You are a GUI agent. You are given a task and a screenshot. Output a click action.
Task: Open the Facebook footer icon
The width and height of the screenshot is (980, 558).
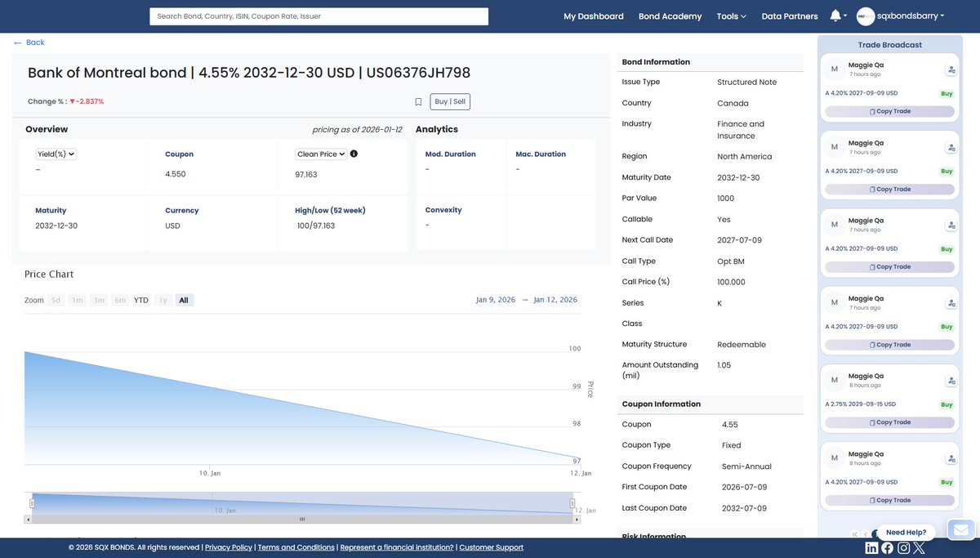[x=887, y=548]
